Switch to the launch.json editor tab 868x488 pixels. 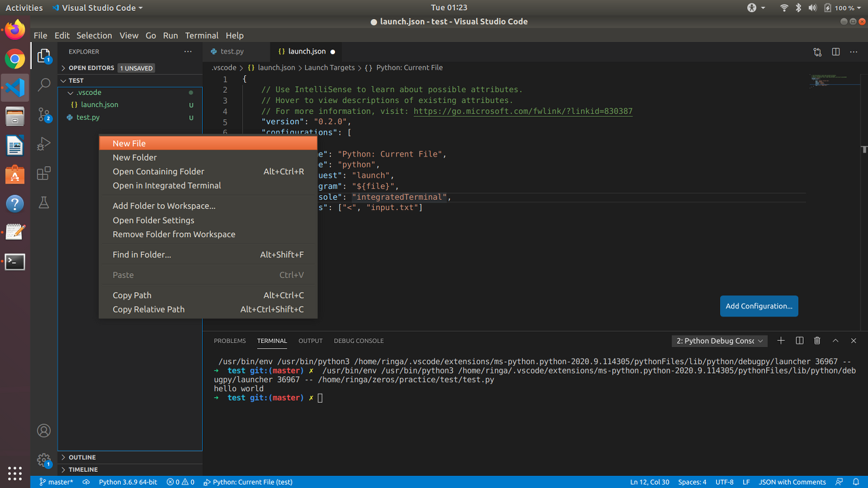[307, 52]
